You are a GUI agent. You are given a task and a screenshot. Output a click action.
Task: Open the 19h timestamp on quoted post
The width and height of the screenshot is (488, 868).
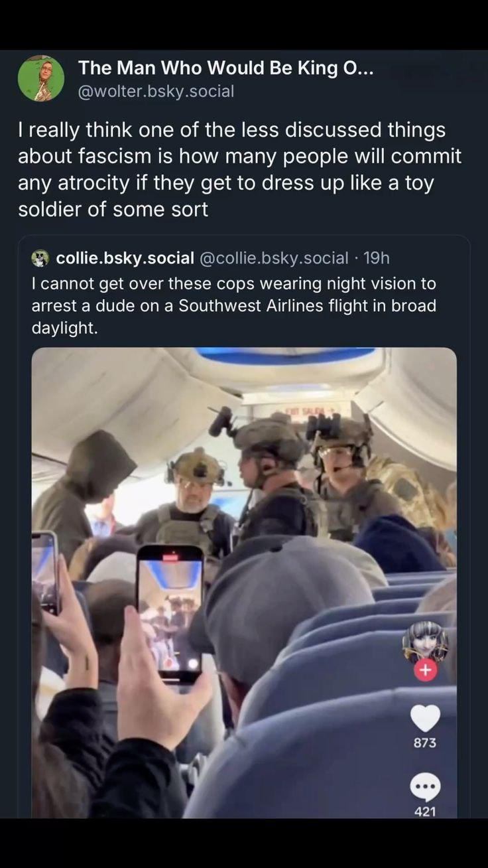[x=377, y=257]
